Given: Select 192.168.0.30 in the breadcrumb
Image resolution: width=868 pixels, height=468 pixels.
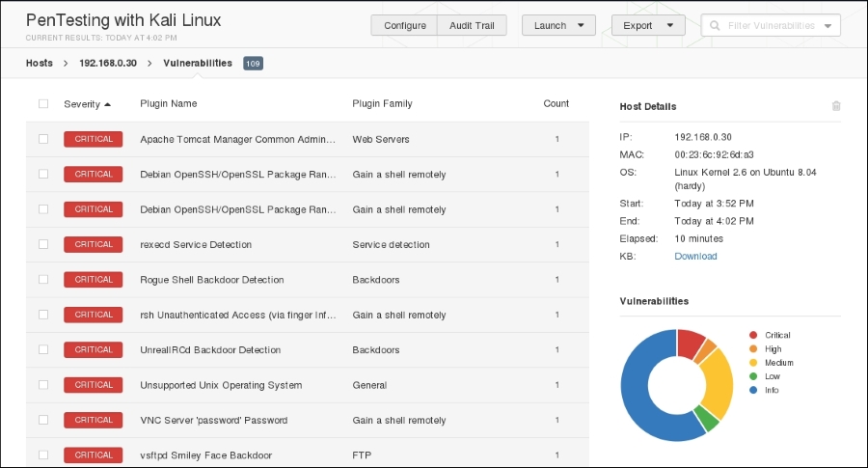Looking at the screenshot, I should (x=108, y=64).
